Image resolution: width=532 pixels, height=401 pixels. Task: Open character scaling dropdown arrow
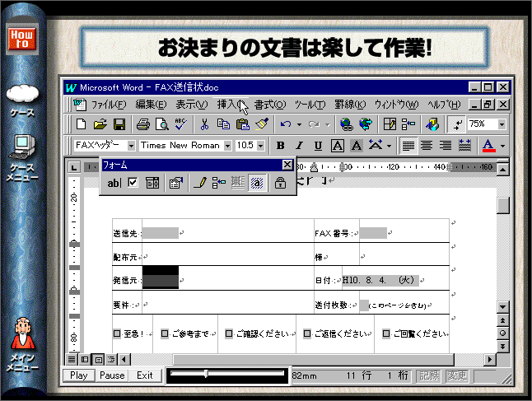coord(389,146)
